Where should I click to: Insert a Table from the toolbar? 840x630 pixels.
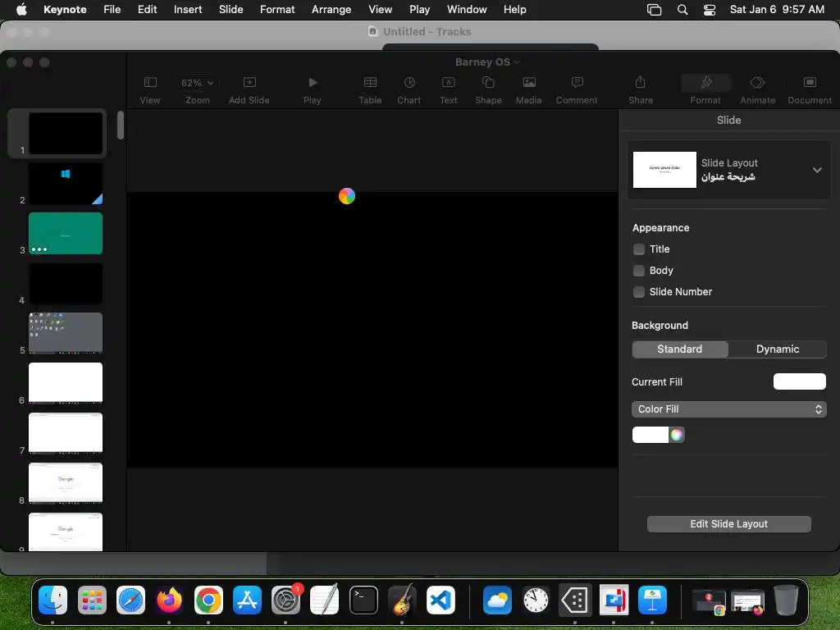coord(370,83)
